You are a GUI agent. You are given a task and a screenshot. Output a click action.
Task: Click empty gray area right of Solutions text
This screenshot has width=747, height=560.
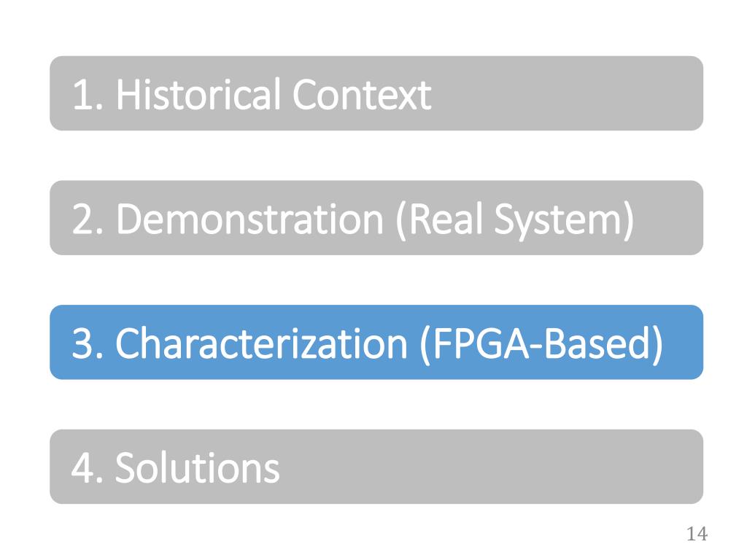[x=491, y=467]
